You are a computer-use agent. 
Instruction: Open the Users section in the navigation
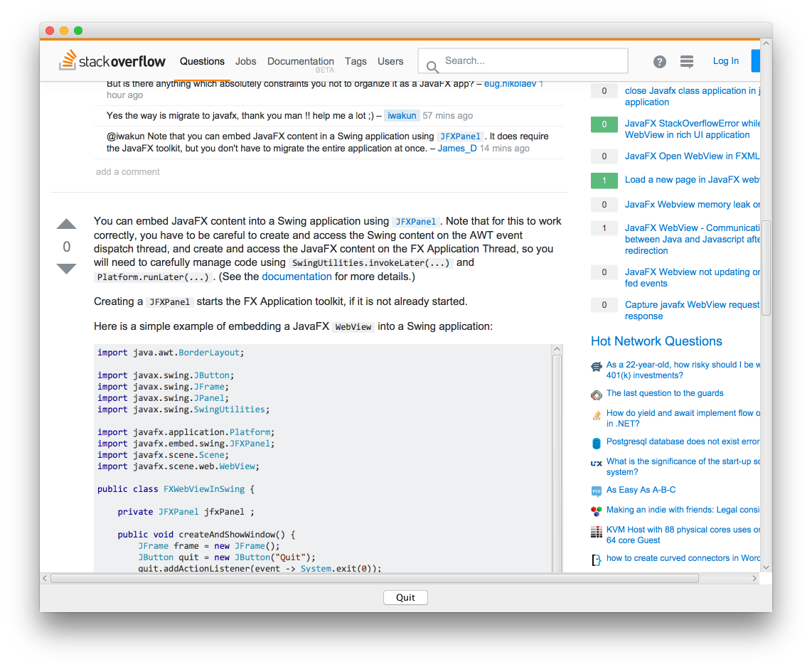point(390,62)
